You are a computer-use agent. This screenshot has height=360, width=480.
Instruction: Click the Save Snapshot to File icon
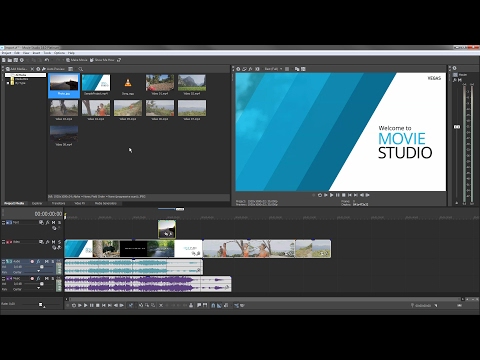[303, 69]
